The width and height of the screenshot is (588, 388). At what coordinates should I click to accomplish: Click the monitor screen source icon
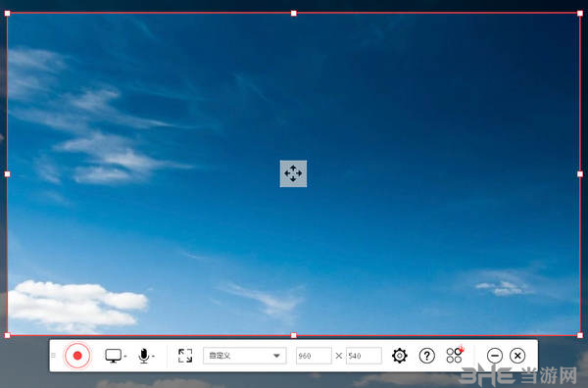tap(114, 356)
